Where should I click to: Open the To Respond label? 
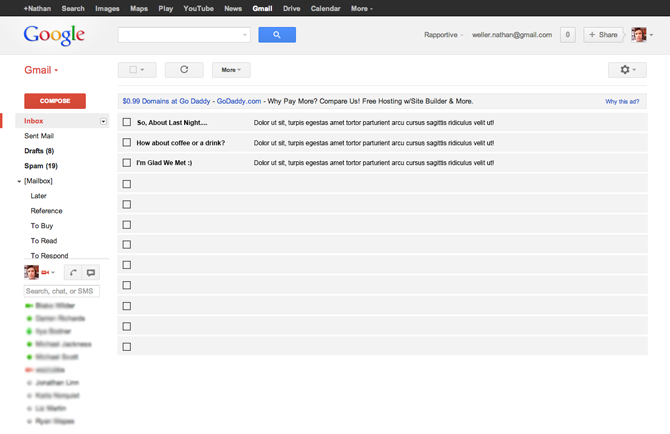(49, 255)
